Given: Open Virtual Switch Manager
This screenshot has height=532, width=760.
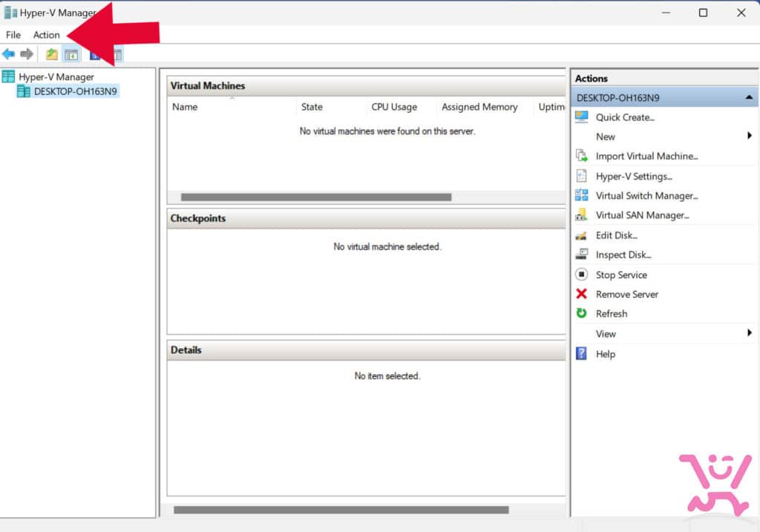Looking at the screenshot, I should [x=646, y=196].
